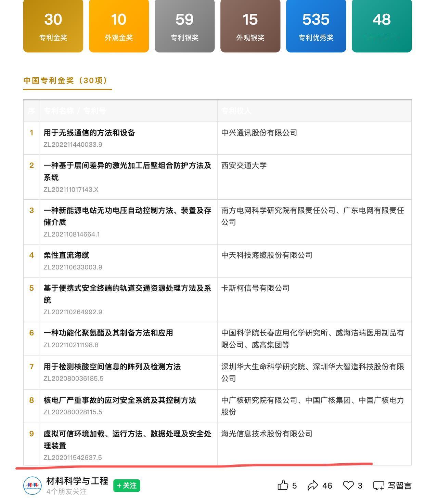Click patent number ZL202080028115.5
Viewport: 438px width, 504px height.
coord(73,412)
